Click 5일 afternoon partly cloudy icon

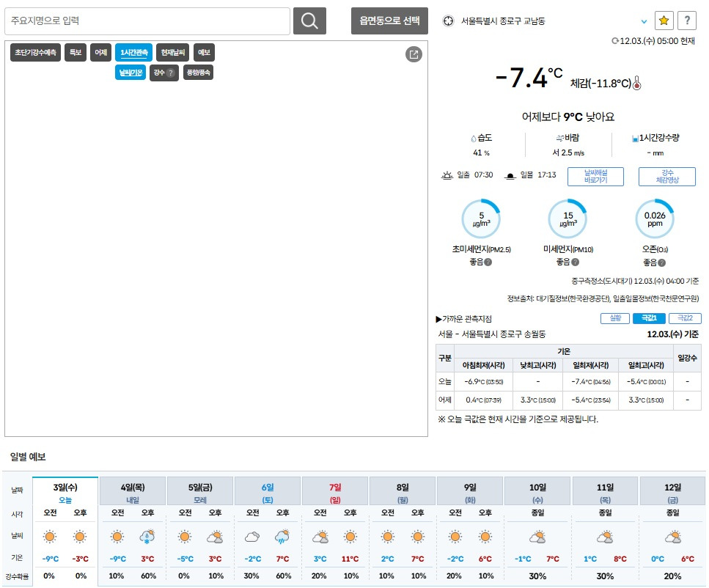pyautogui.click(x=215, y=537)
